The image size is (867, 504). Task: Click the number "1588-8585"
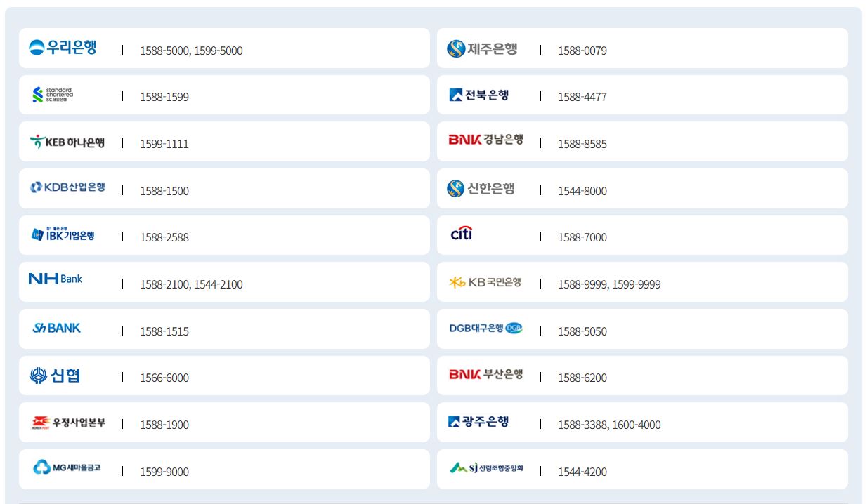pos(582,144)
